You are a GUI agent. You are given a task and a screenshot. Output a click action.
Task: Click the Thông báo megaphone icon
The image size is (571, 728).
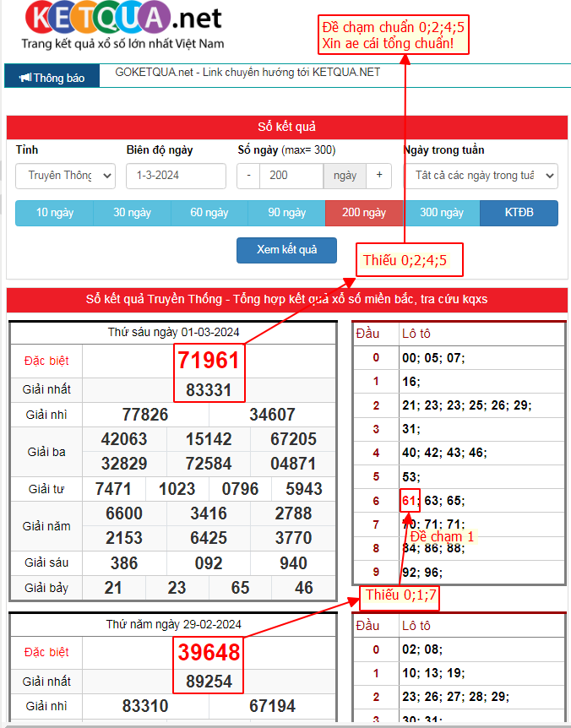click(x=25, y=78)
